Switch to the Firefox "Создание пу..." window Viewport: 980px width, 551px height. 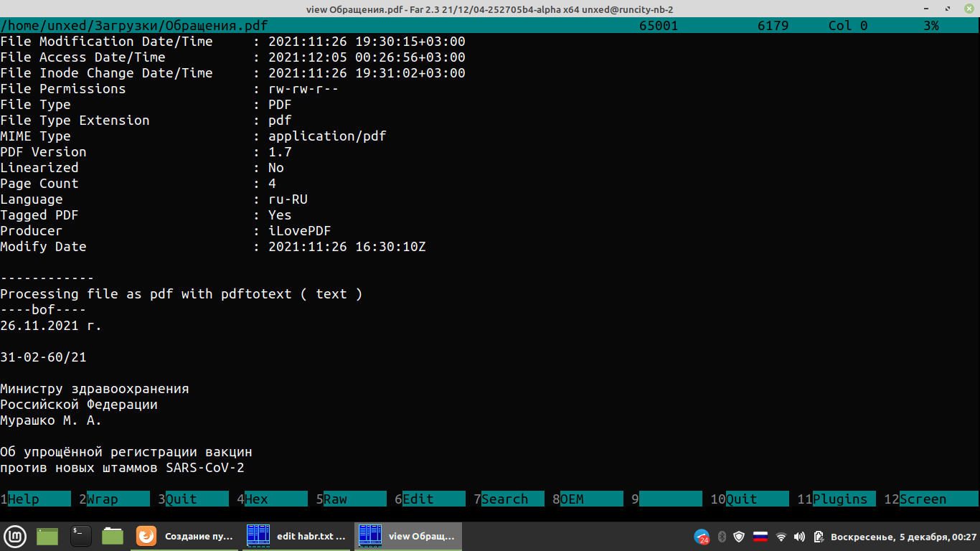pos(185,536)
